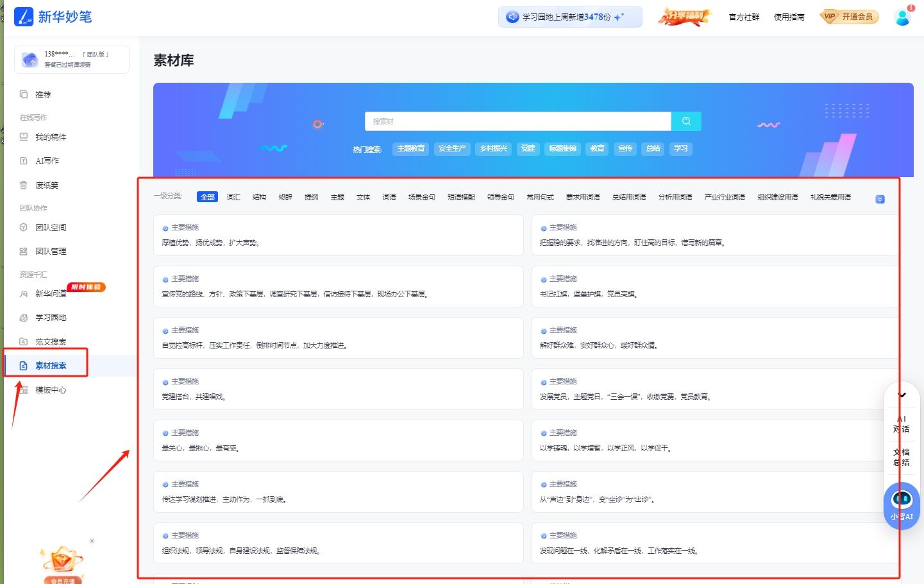Switch to the 领导金句 category
Viewport: 924px width, 584px height.
[501, 197]
